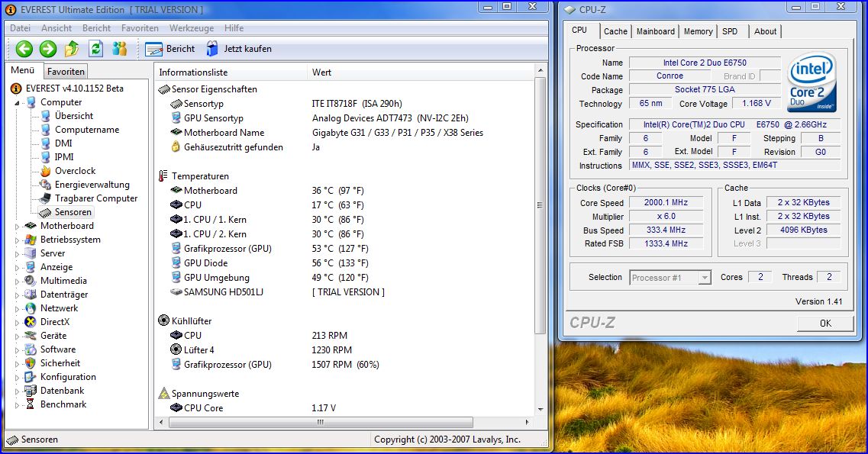Select IPMI entry in the tree
Image resolution: width=868 pixels, height=454 pixels.
[x=63, y=157]
